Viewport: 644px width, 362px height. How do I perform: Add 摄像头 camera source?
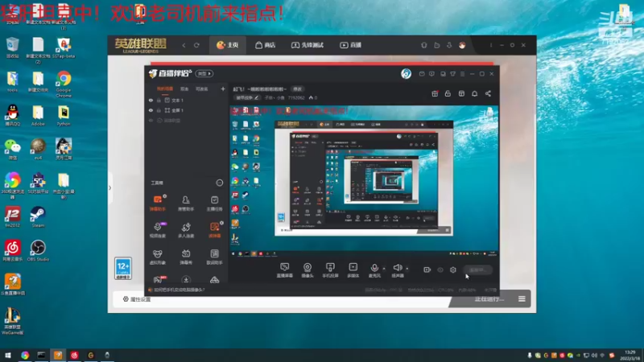pyautogui.click(x=308, y=270)
